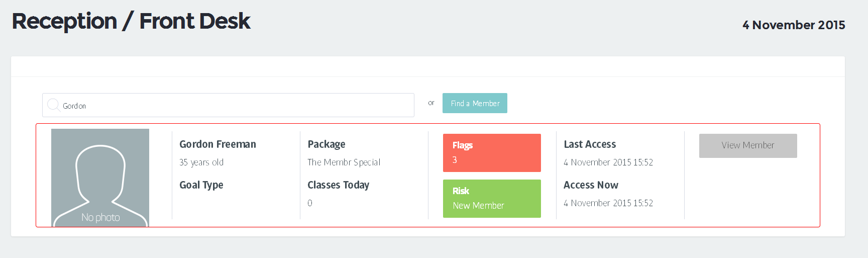This screenshot has width=868, height=258.
Task: Click the Reception / Front Desk page title
Action: pos(131,22)
